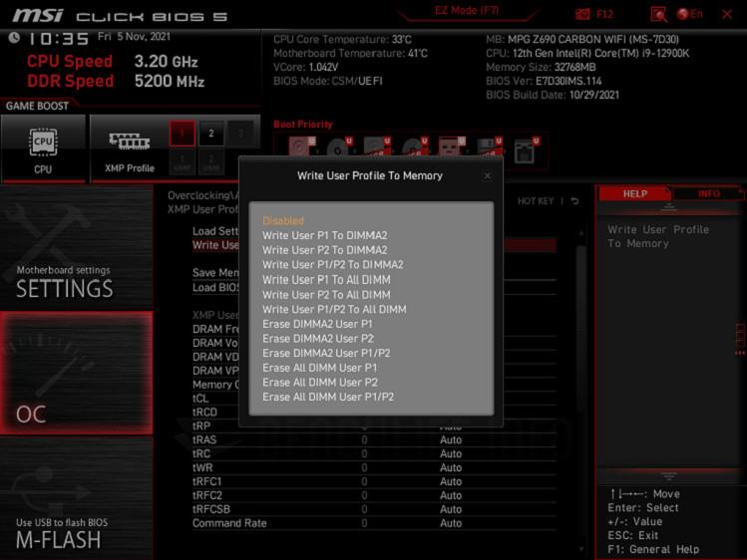The image size is (747, 560).
Task: Choose Write User P1 To DIMMA2
Action: tap(325, 235)
